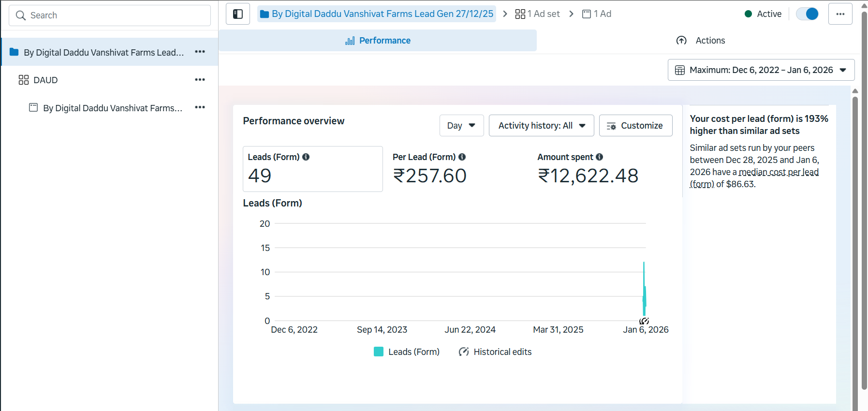Open the Actions tab
Viewport: 868px width, 411px height.
(x=701, y=41)
